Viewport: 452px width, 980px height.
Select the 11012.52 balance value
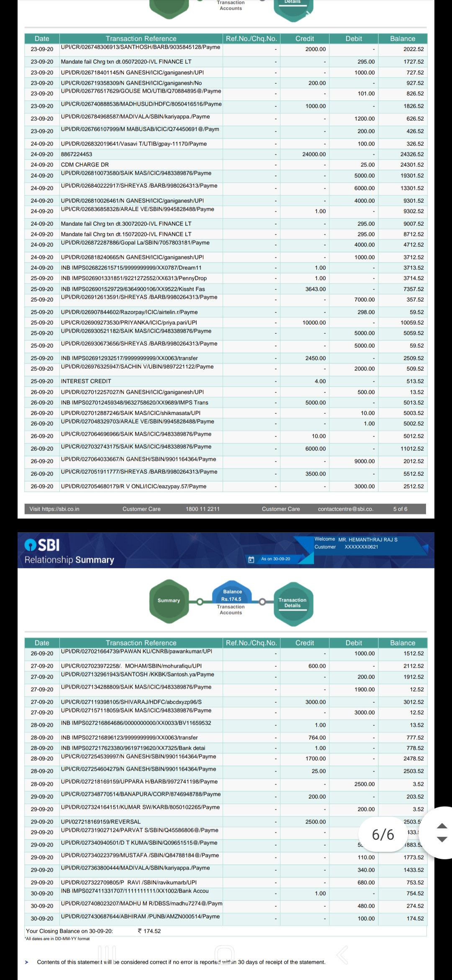(x=412, y=449)
